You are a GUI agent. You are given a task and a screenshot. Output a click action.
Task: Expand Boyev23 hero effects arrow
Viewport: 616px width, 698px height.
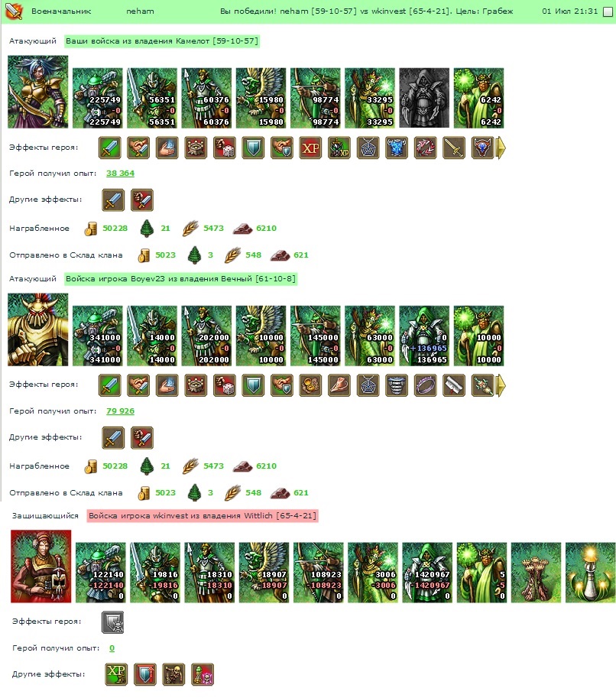[501, 385]
